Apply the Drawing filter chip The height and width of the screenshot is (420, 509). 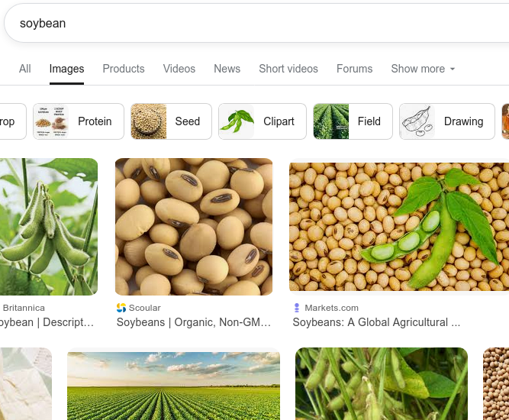point(447,121)
